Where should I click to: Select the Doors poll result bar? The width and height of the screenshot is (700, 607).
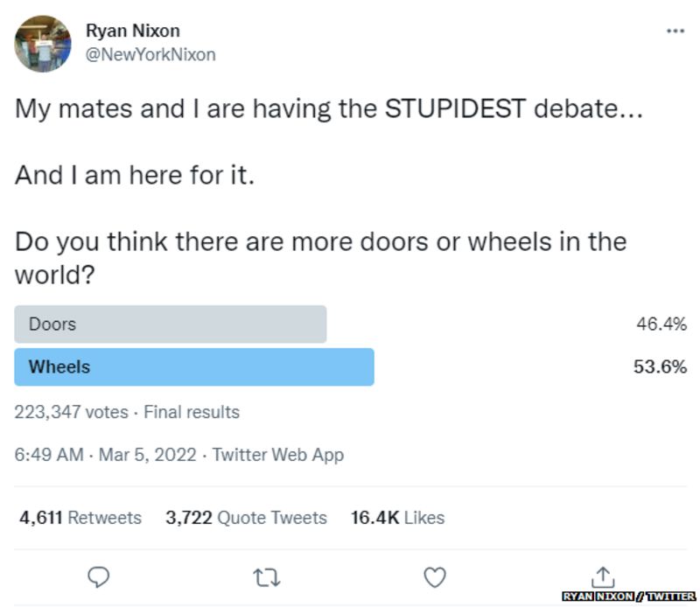point(169,324)
